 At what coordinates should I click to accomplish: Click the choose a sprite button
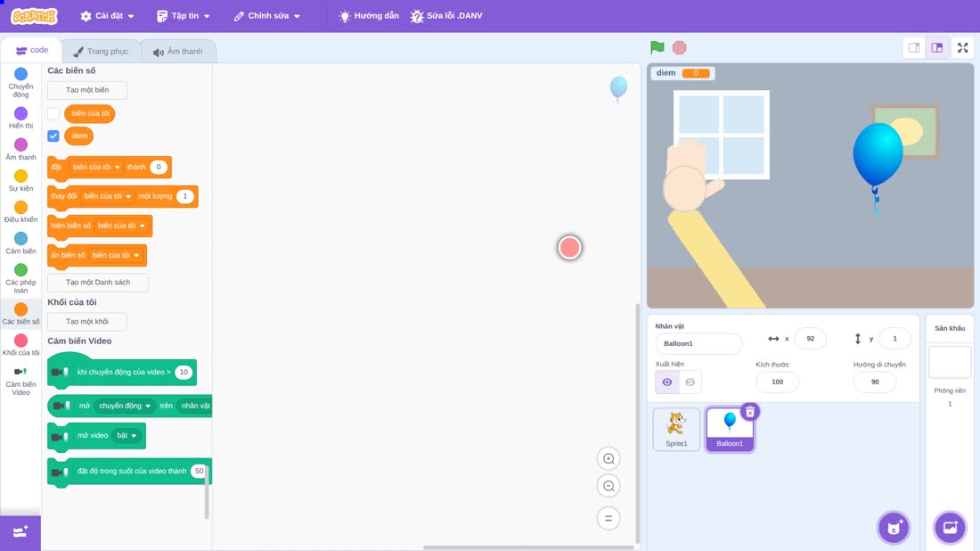[894, 528]
